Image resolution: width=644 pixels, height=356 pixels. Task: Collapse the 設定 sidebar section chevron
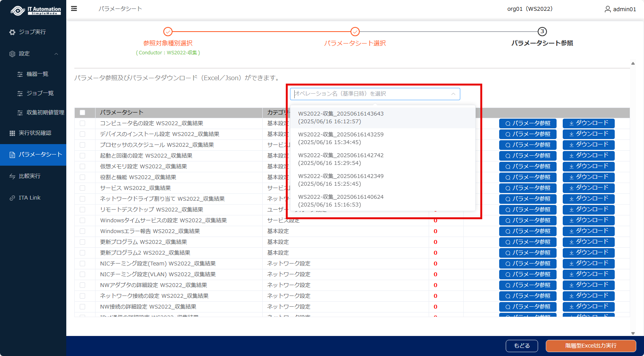(56, 54)
